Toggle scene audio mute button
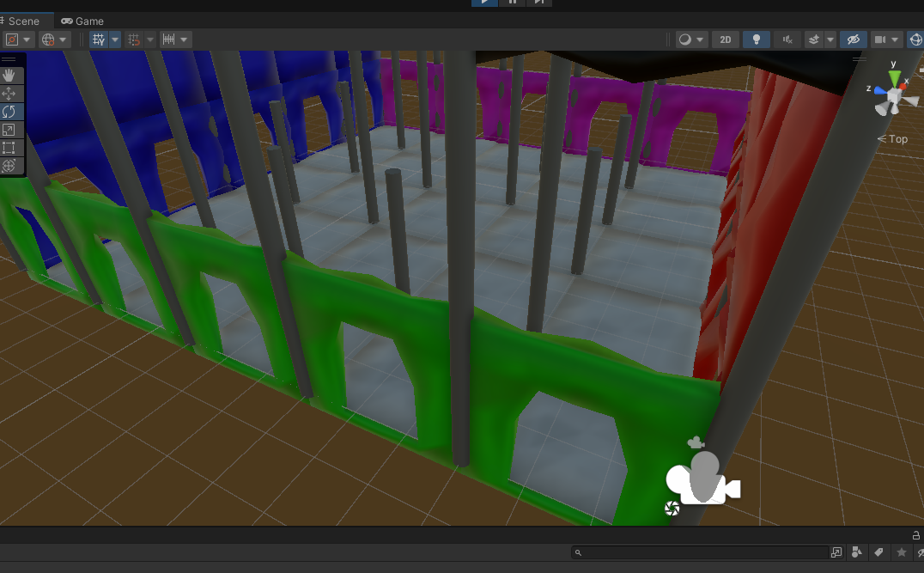This screenshot has height=573, width=924. tap(787, 40)
